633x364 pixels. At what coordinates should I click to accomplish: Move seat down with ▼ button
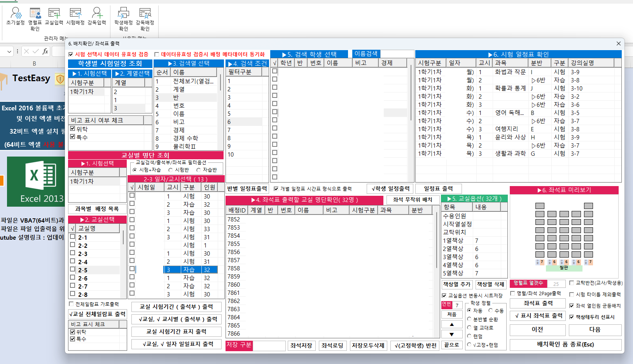[451, 334]
